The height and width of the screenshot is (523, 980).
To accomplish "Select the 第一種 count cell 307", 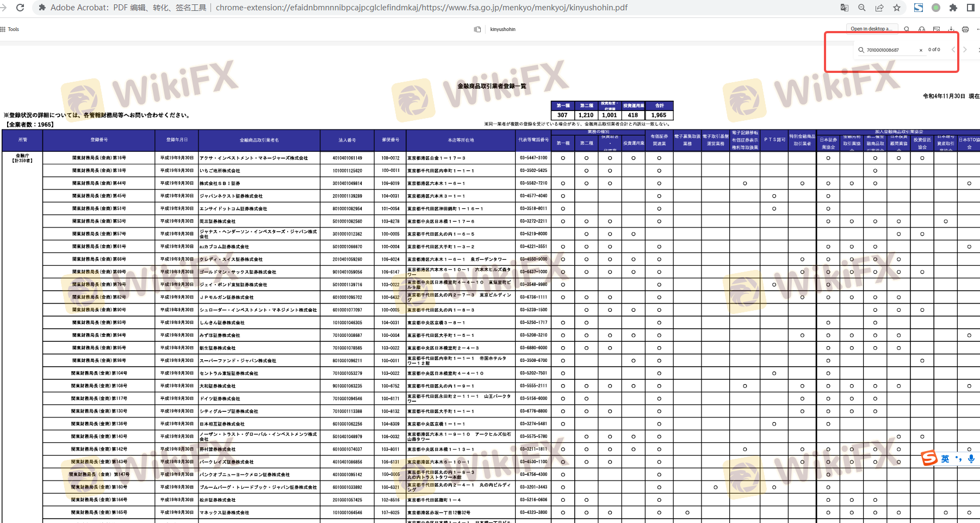I will pos(562,115).
